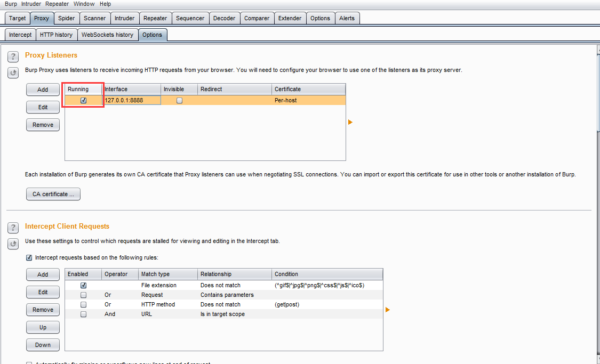Select the 127.0.0.1:8888 interface cell

(131, 101)
